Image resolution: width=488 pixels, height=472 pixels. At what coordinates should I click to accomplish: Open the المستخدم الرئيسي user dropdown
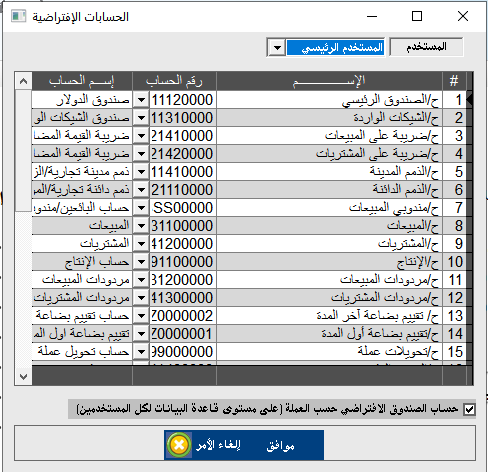[x=277, y=48]
